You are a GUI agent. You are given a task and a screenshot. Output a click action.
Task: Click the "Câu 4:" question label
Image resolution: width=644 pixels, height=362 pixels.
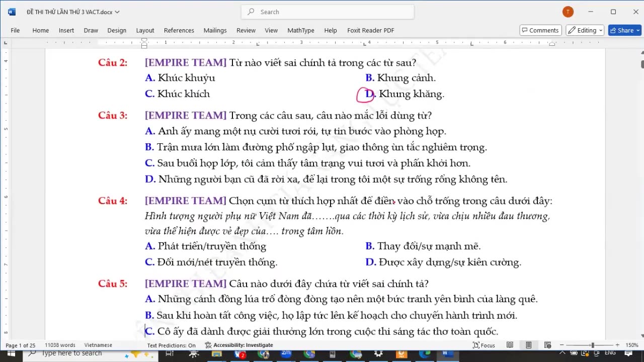[113, 201]
